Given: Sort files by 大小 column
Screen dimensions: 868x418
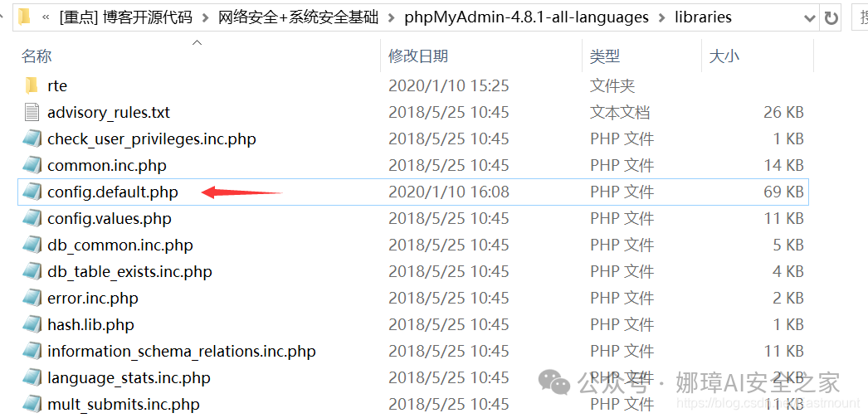Looking at the screenshot, I should tap(724, 56).
